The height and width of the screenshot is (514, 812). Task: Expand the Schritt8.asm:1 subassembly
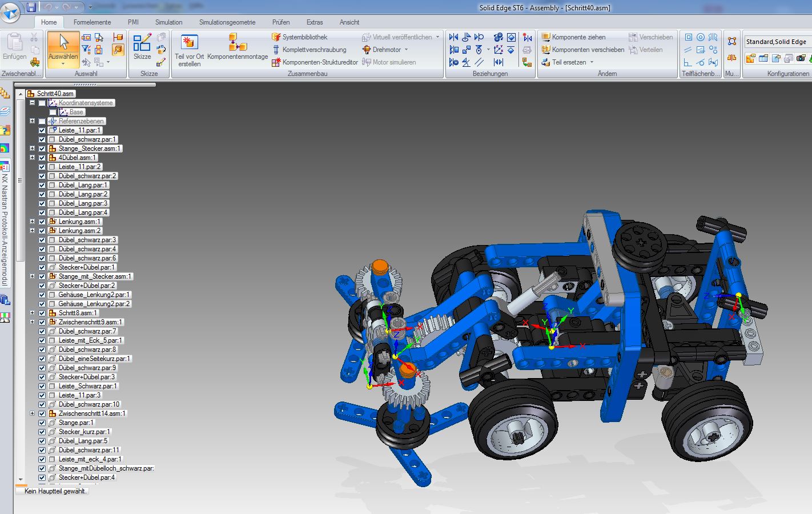click(33, 313)
